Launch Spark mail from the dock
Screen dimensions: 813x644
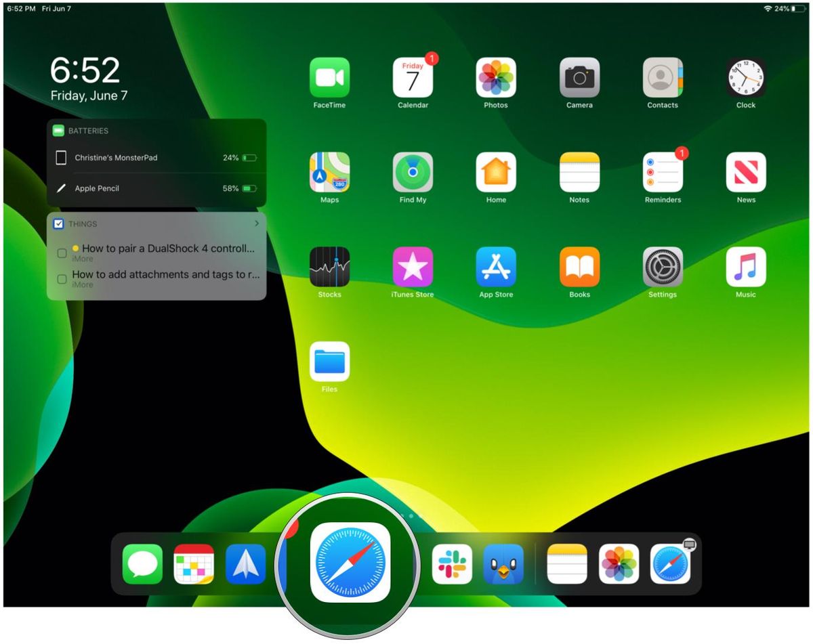coord(245,564)
